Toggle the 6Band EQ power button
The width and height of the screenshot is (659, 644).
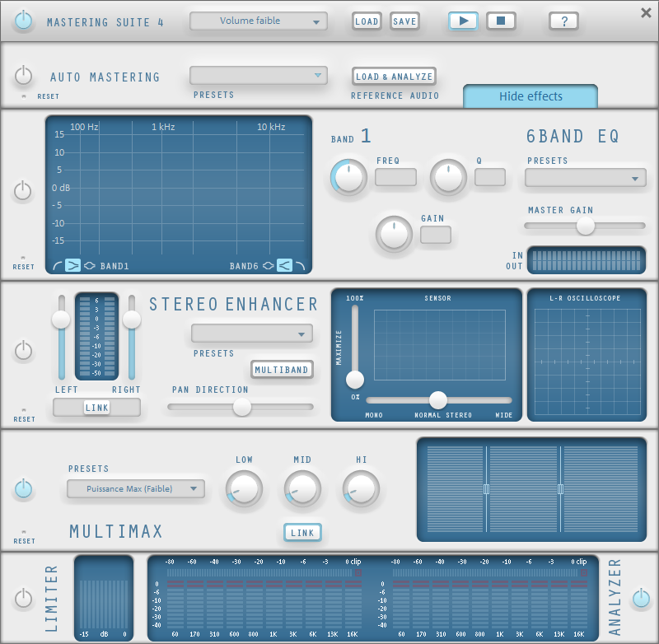click(x=23, y=190)
